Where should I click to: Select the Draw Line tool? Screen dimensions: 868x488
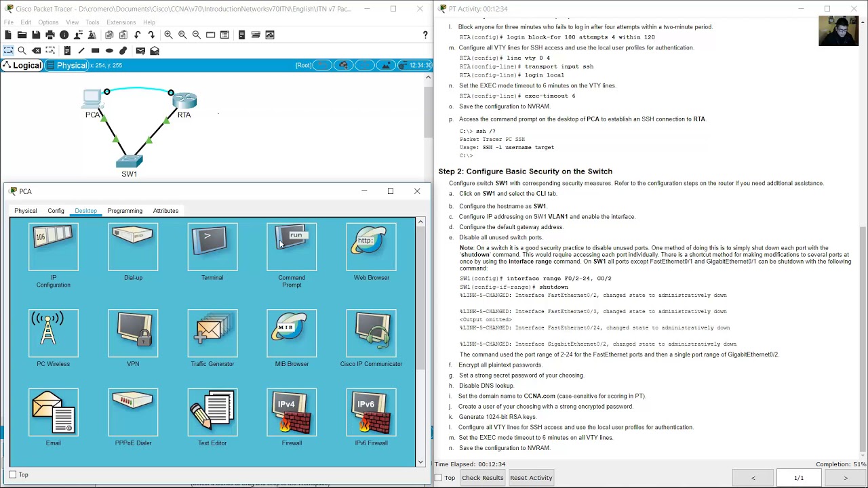pyautogui.click(x=81, y=50)
